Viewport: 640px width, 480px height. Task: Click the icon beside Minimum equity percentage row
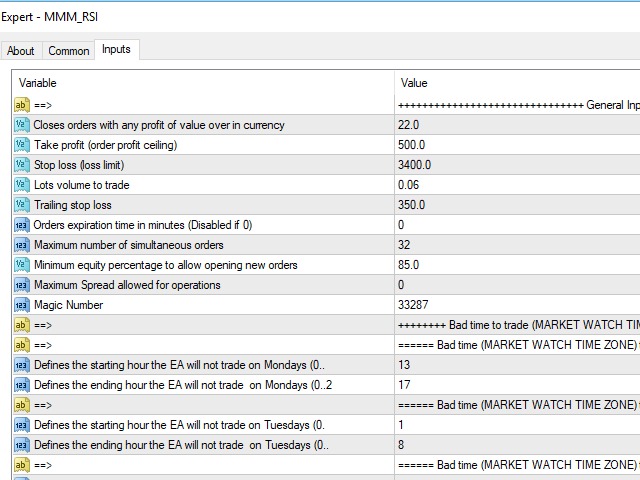[x=22, y=265]
